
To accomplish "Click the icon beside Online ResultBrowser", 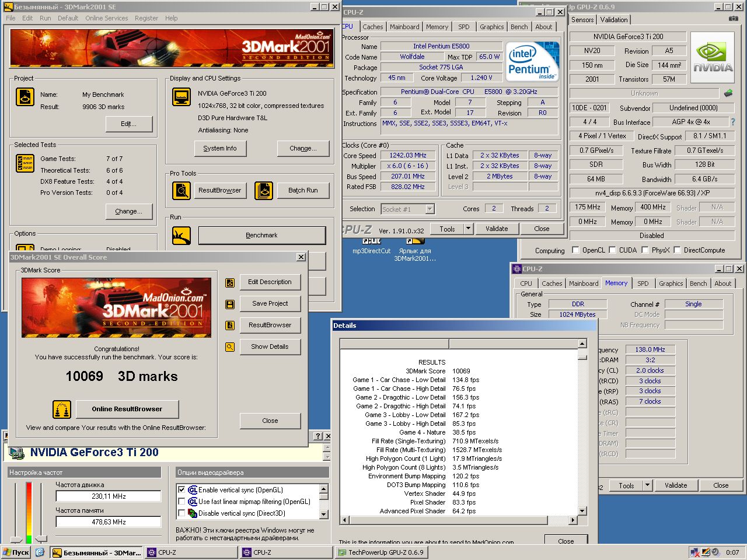I will [x=62, y=409].
